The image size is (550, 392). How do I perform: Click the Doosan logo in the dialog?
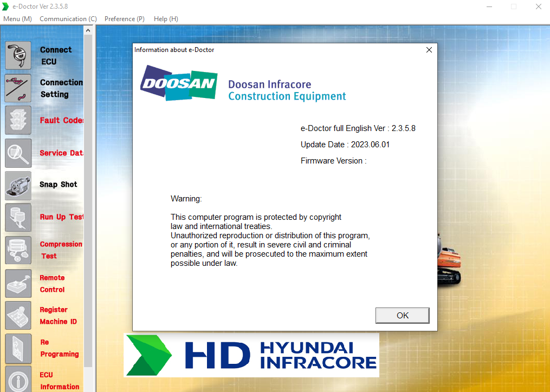(x=179, y=83)
